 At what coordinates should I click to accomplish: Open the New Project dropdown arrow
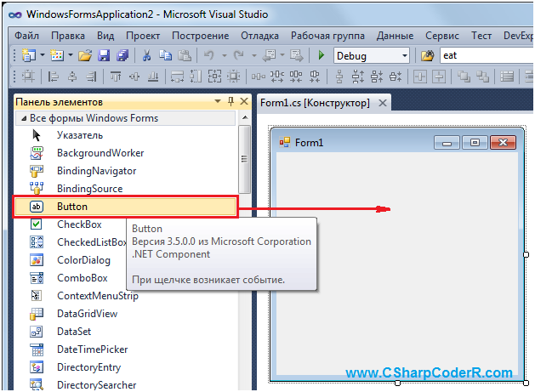click(43, 55)
